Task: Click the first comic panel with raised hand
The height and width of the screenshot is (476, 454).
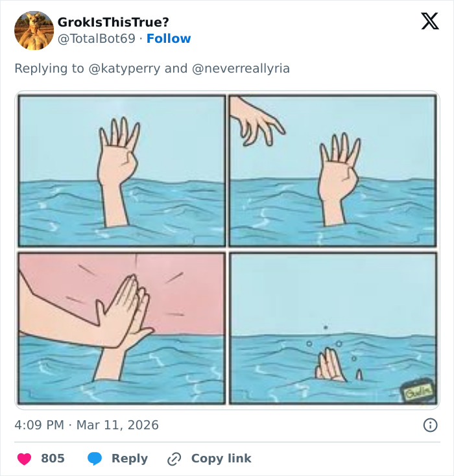Action: point(122,171)
